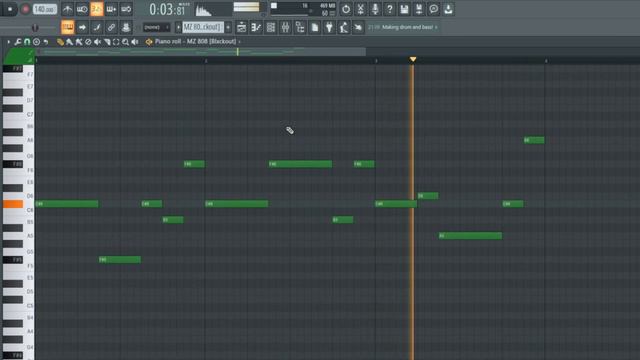Viewport: 640px width, 360px height.
Task: Stop playback with the stop button
Action: pos(10,9)
